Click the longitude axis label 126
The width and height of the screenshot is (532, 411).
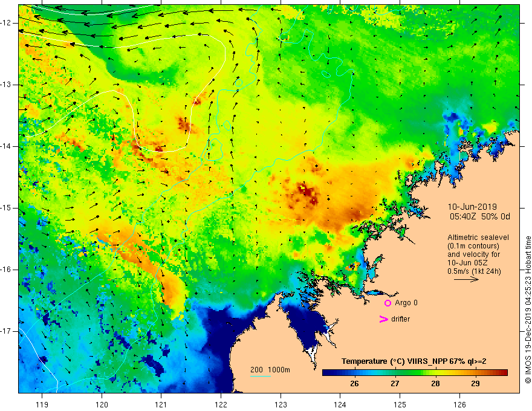point(459,404)
